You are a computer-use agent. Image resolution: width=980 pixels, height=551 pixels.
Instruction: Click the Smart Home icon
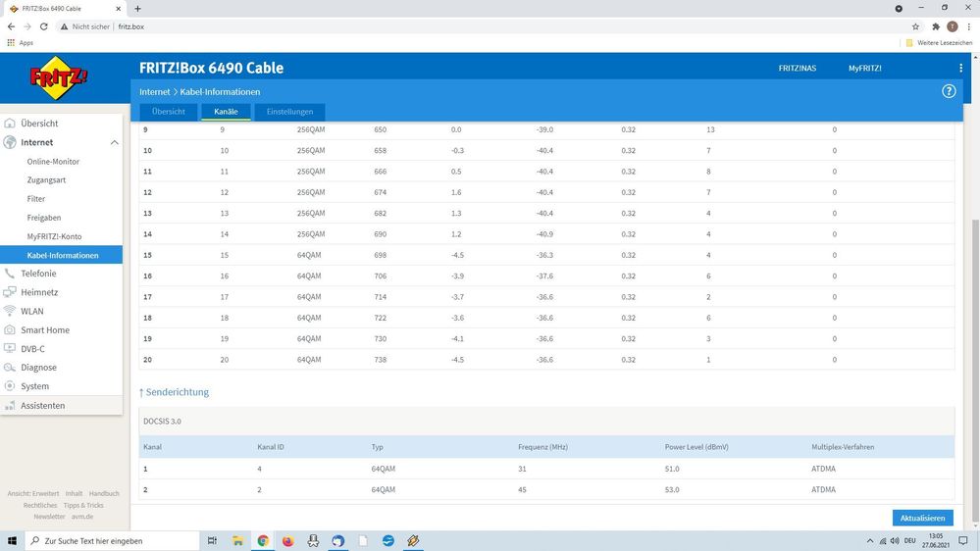10,329
